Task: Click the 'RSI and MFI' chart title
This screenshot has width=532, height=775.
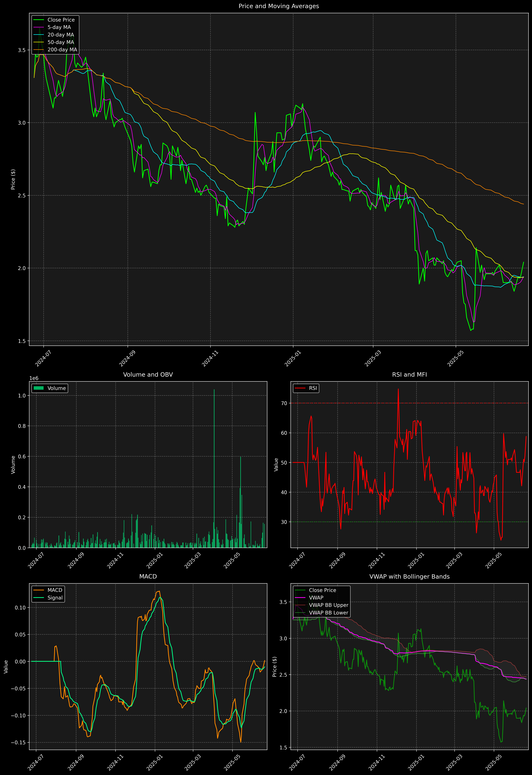Action: [x=409, y=374]
